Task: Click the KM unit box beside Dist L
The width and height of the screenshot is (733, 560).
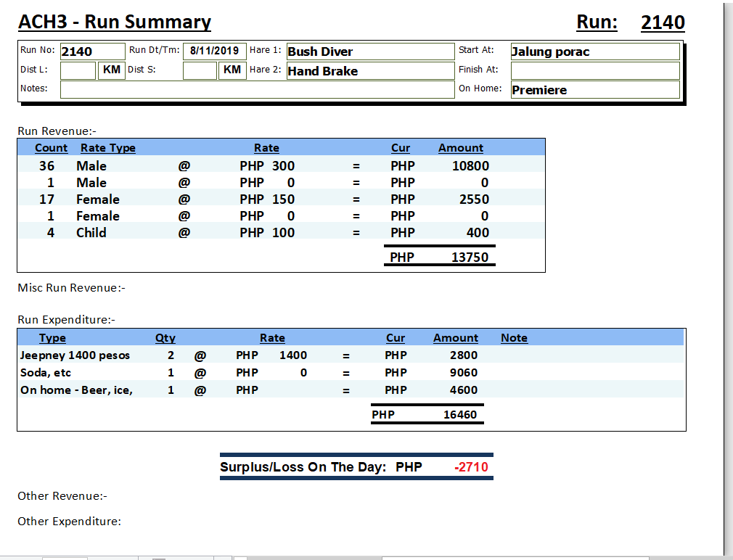Action: coord(111,70)
